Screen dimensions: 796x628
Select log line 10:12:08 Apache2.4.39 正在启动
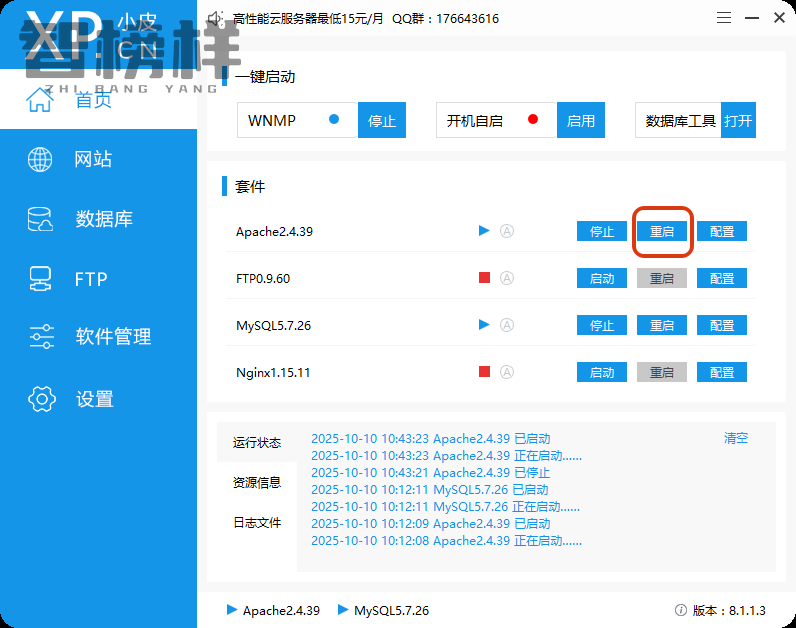tap(446, 541)
